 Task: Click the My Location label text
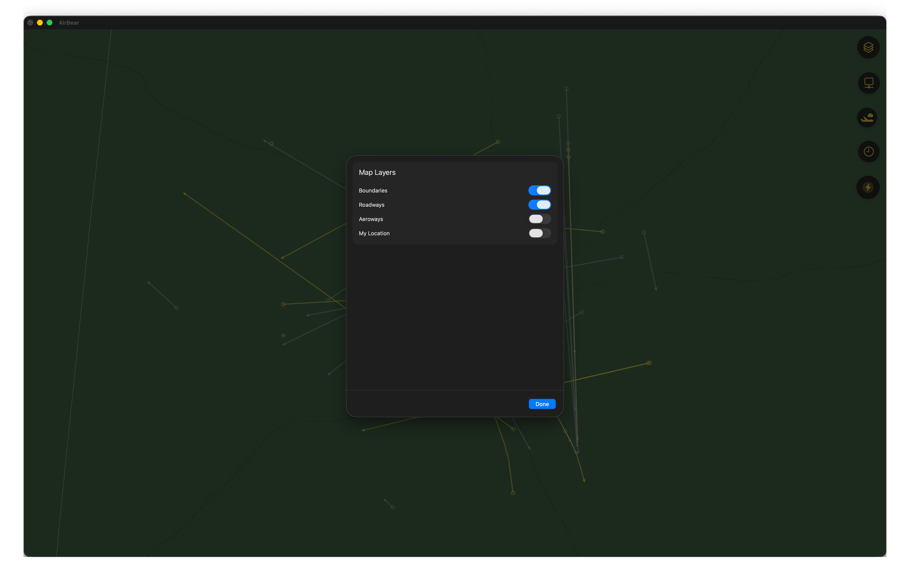tap(374, 233)
